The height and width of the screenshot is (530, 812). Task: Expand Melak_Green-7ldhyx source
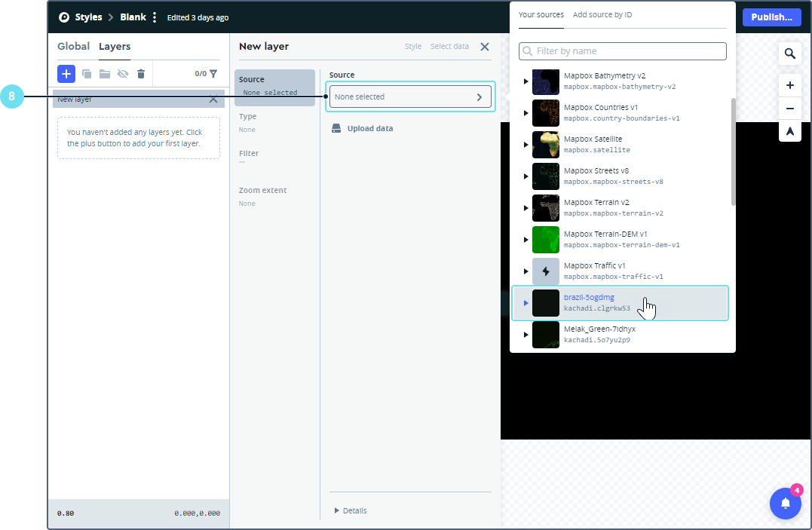526,335
